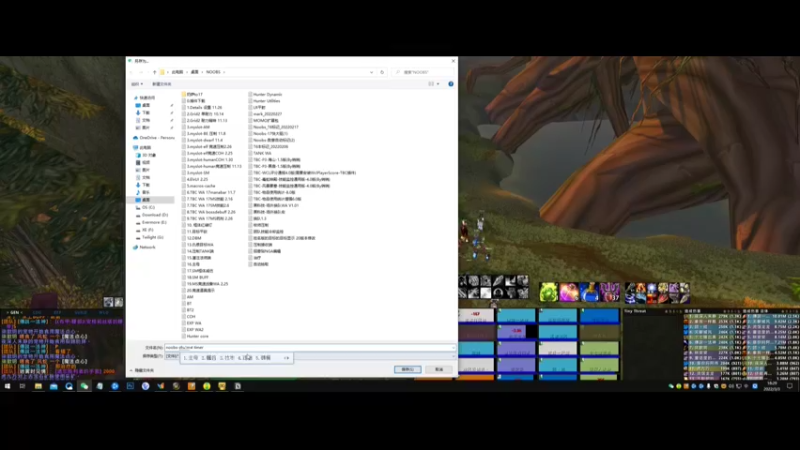Open the Windows Start menu
800x450 pixels.
pyautogui.click(x=7, y=386)
